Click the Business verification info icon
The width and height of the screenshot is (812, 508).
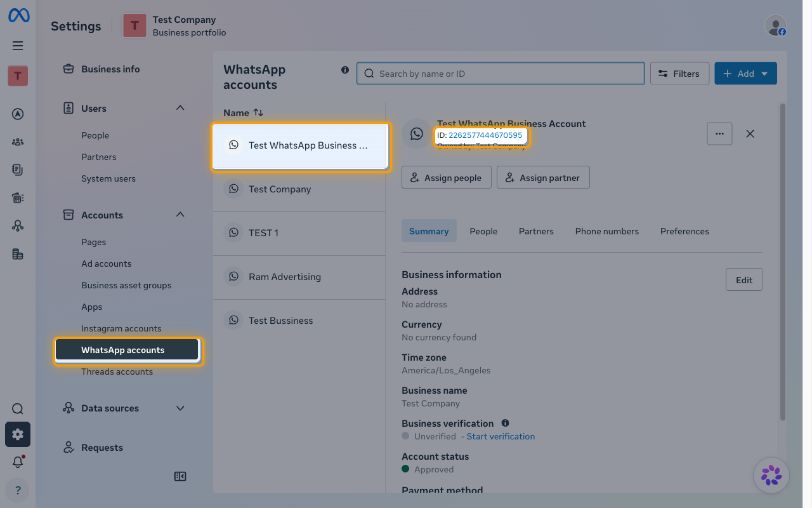pos(506,423)
